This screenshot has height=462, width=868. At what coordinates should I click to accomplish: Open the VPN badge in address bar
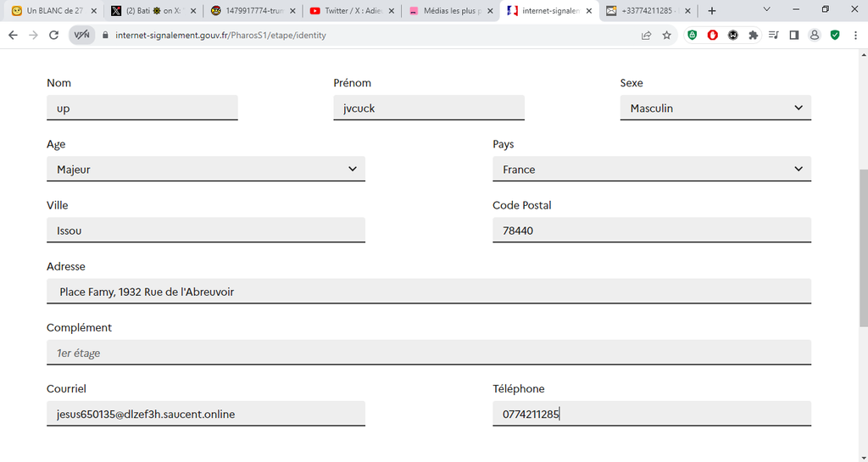click(82, 35)
